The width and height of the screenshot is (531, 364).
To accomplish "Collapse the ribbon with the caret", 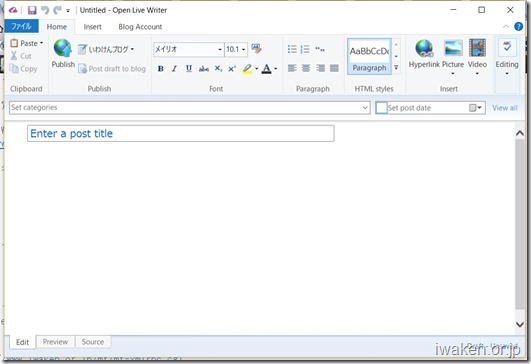I will [x=506, y=26].
